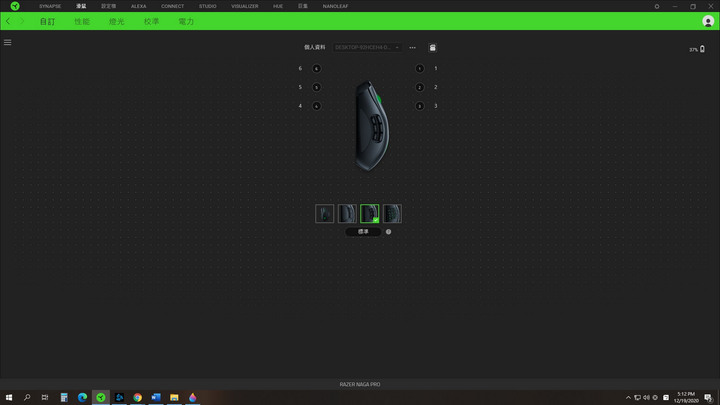Select the second side plate thumbnail
The width and height of the screenshot is (720, 405).
coord(347,214)
